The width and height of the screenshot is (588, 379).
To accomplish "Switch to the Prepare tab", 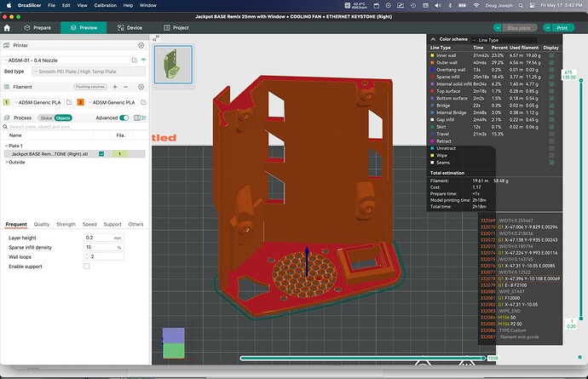I will [x=37, y=28].
